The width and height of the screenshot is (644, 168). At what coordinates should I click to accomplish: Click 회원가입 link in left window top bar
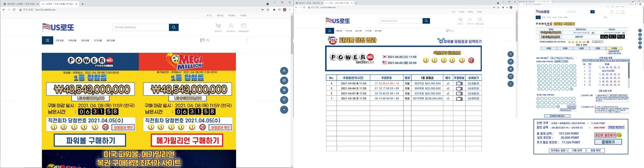220,15
